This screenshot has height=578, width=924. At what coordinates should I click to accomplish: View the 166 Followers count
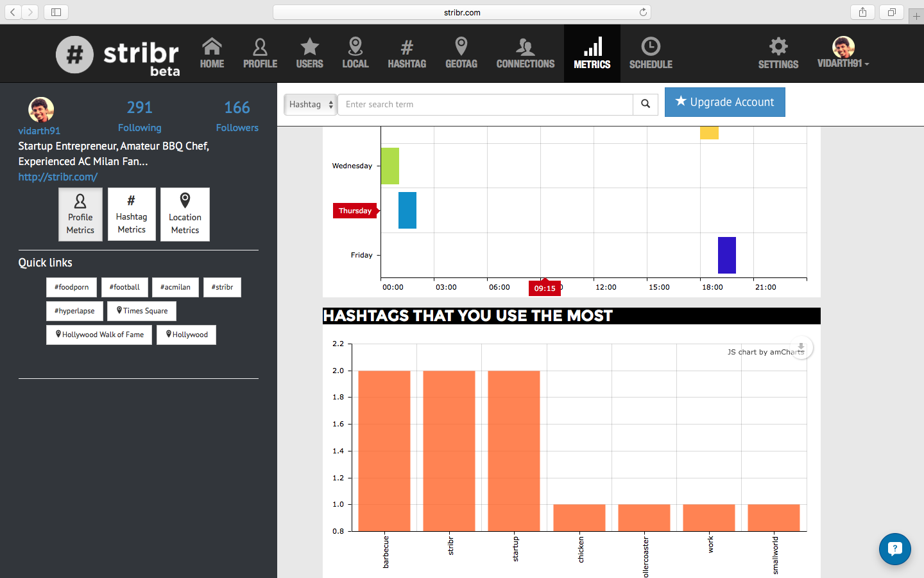tap(237, 116)
